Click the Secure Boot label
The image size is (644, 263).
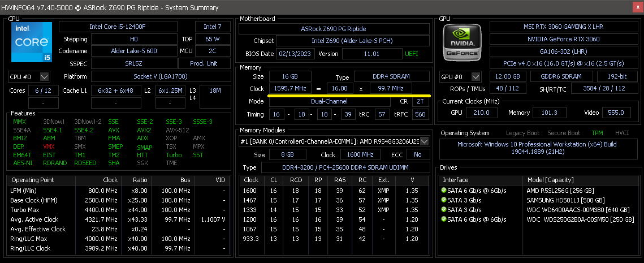pyautogui.click(x=564, y=133)
